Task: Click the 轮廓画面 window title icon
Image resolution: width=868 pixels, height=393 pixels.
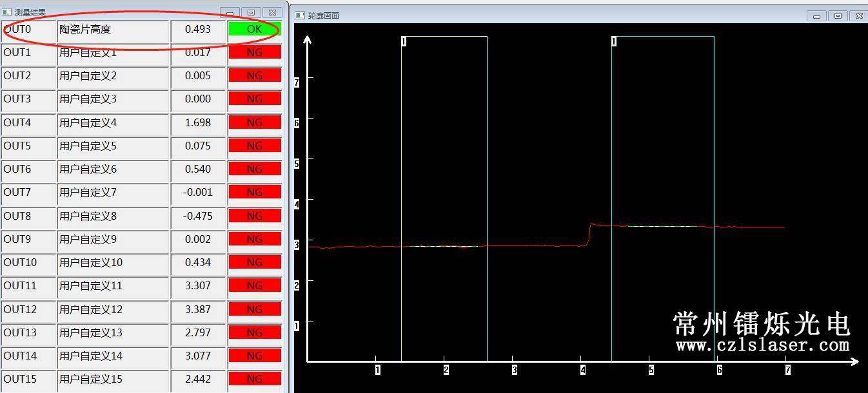Action: tap(300, 15)
